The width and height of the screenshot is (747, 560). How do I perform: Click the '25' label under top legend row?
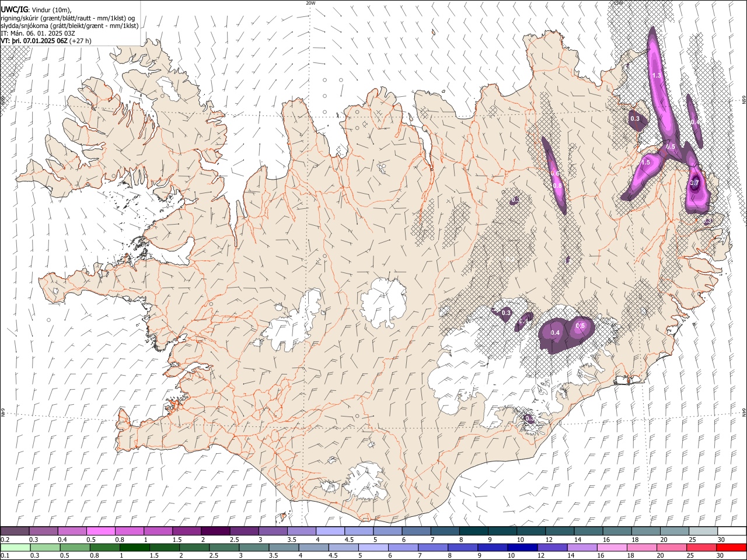click(x=692, y=540)
